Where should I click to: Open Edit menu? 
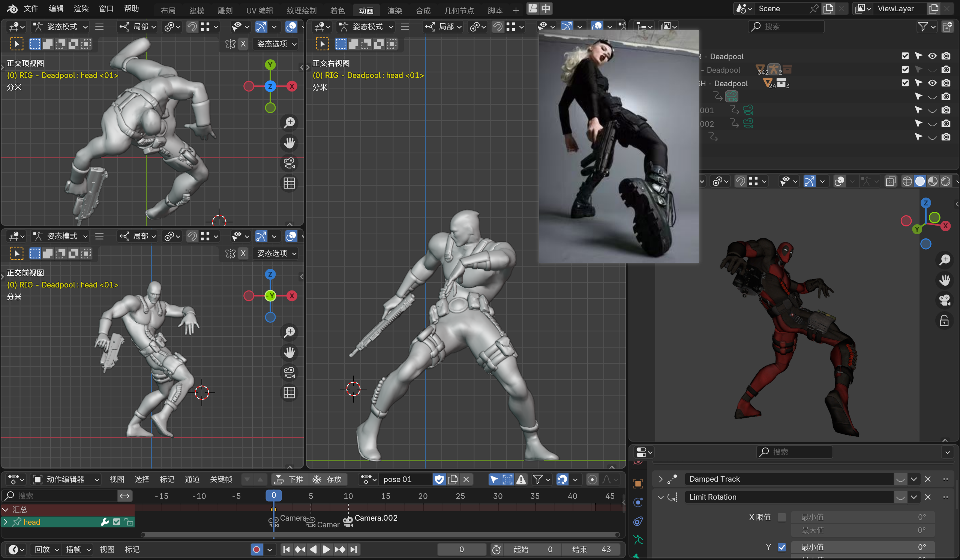pyautogui.click(x=56, y=8)
